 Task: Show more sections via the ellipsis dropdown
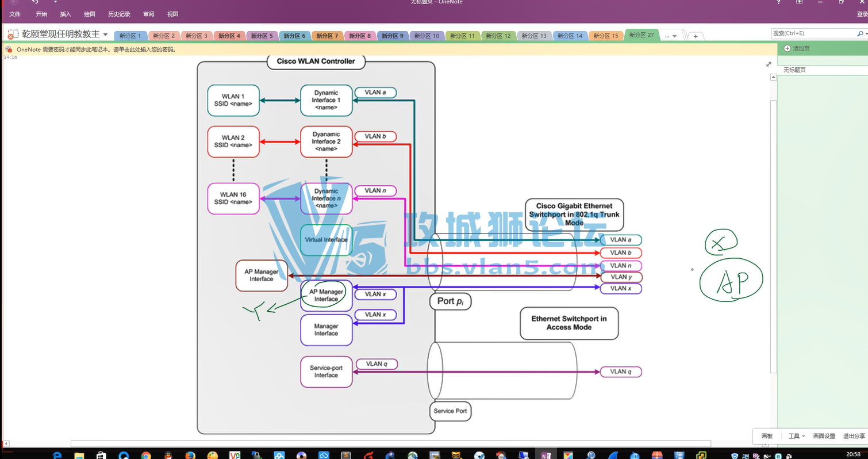point(670,36)
